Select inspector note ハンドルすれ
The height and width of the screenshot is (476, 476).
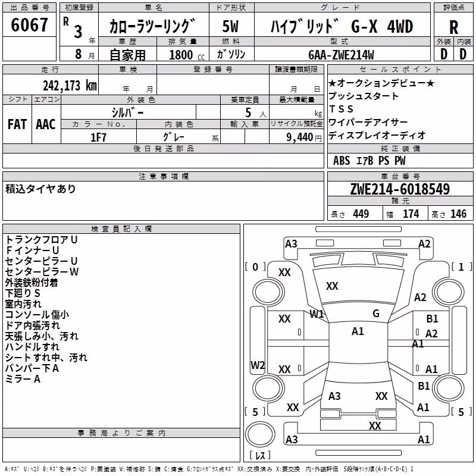(32, 347)
